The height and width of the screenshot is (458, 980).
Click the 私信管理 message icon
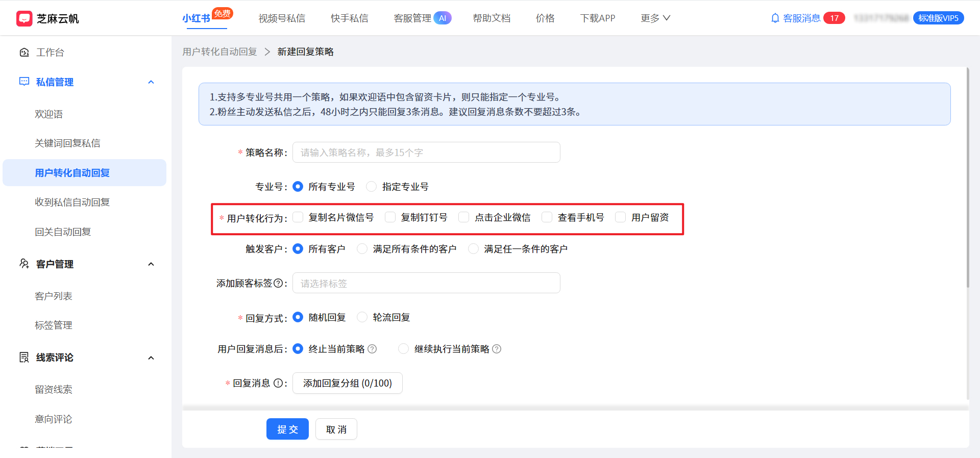pos(24,82)
